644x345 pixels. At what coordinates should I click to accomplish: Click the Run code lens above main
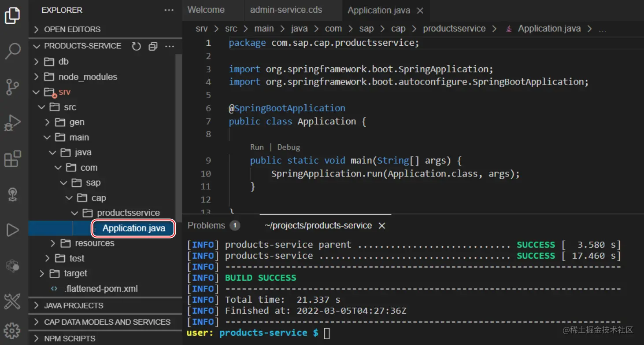(x=257, y=147)
